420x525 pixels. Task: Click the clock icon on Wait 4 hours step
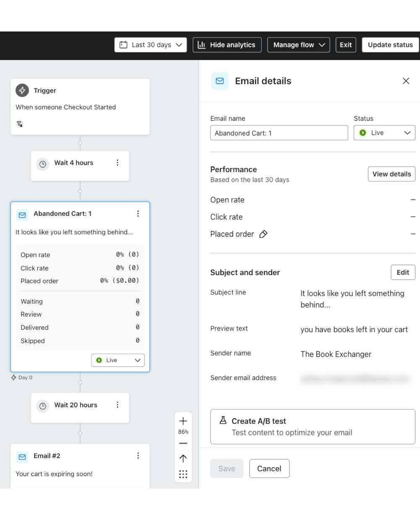click(x=42, y=164)
